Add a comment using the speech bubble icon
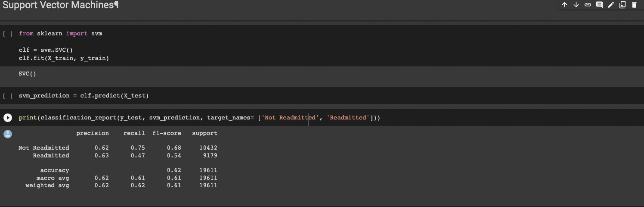The image size is (644, 207). pos(599,5)
